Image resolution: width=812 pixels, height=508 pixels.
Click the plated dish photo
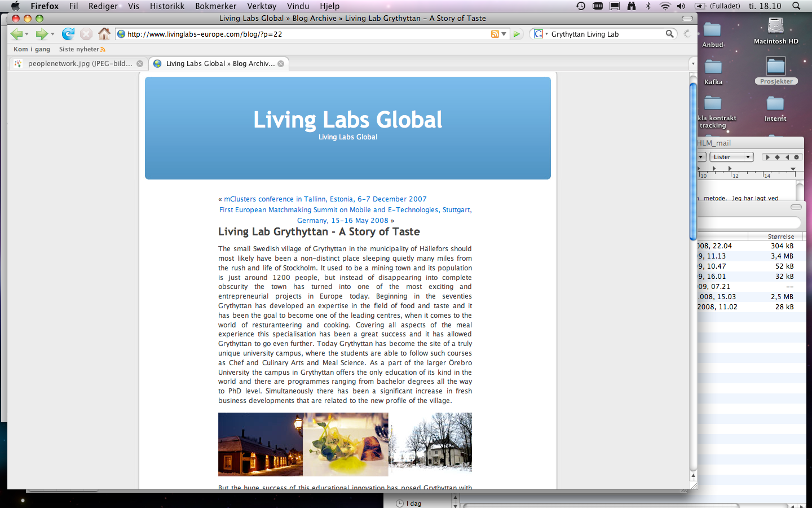(x=346, y=444)
